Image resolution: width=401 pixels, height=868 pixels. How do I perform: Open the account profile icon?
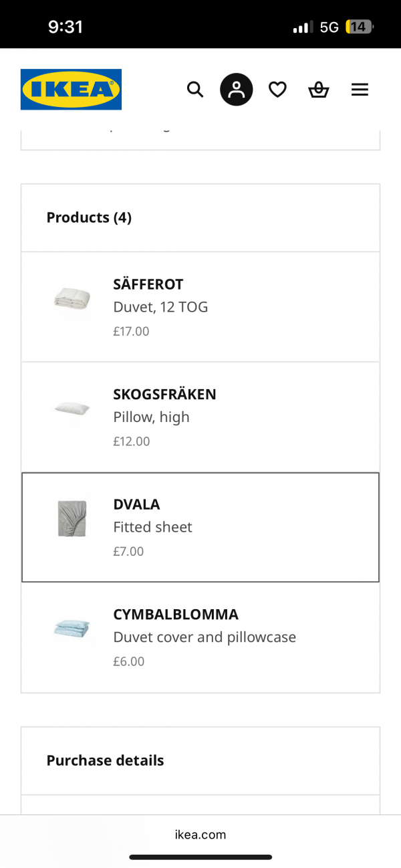click(x=237, y=90)
